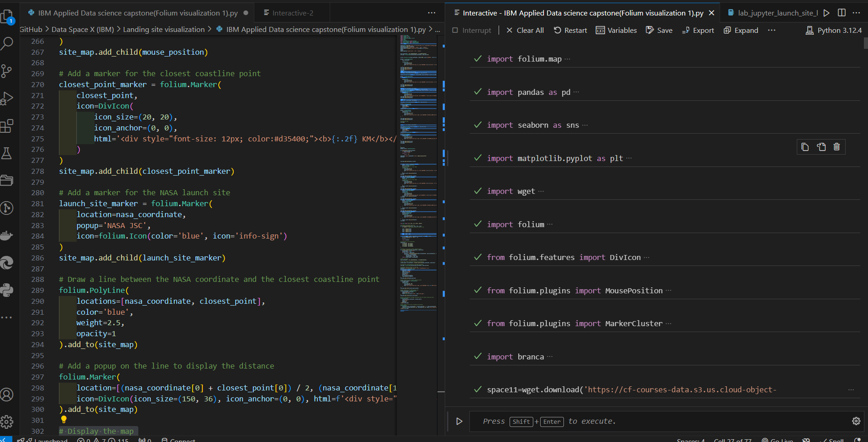This screenshot has width=868, height=442.
Task: Open the Extensions view
Action: coord(7,126)
